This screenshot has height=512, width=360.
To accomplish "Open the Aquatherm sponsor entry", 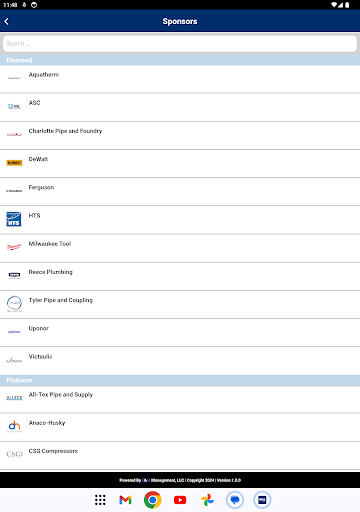I will point(180,79).
